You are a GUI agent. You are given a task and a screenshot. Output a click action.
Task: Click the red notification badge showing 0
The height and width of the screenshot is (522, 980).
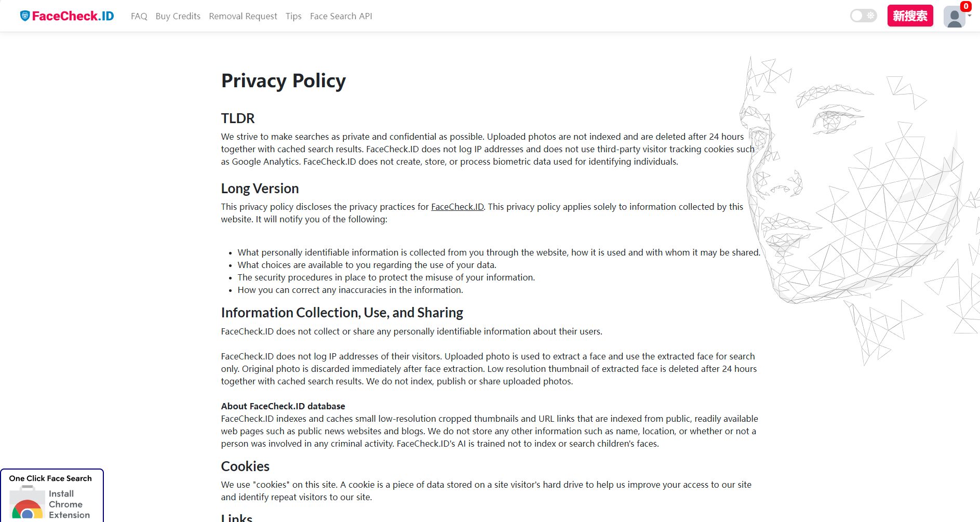[965, 6]
